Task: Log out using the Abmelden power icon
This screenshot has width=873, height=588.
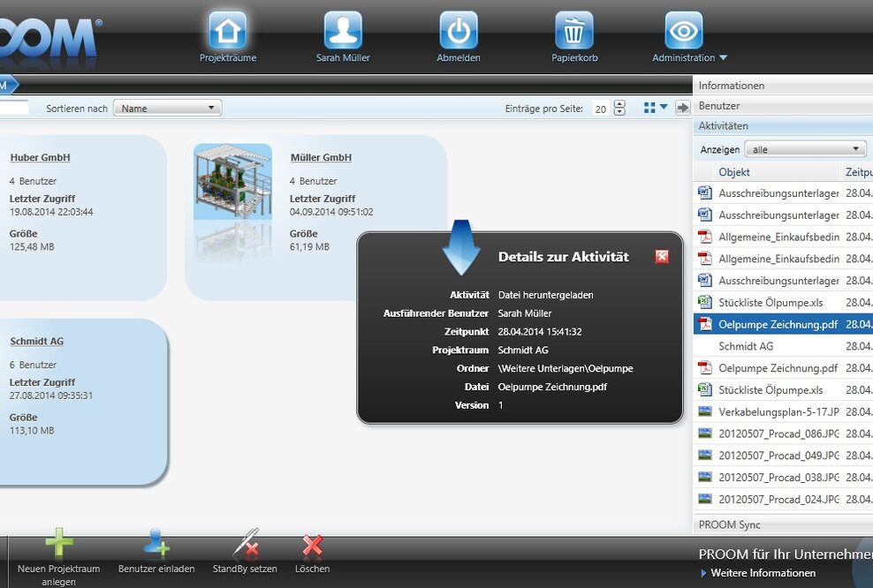Action: (x=458, y=29)
